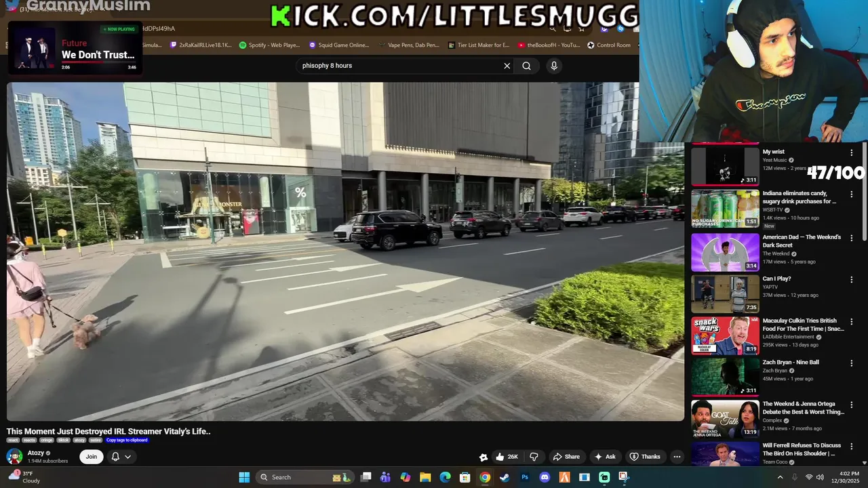Screen dimensions: 868x488
Task: Open 'The Weeknd & Jenna Ortega' GOAT Talk thumbnail
Action: click(725, 419)
